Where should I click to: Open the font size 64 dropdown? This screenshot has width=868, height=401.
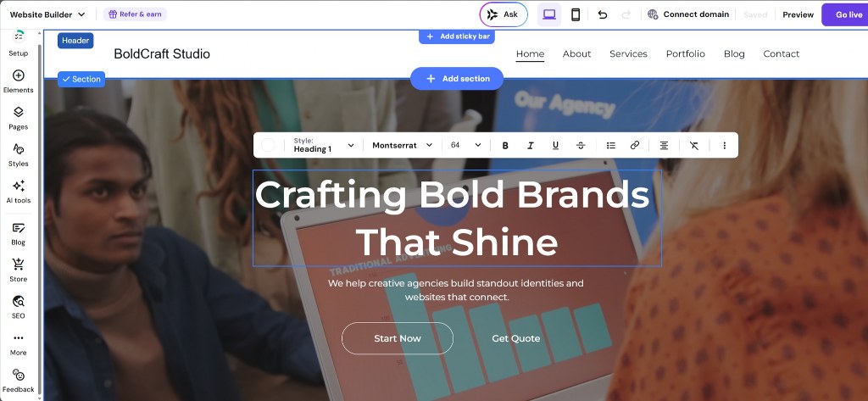tap(466, 145)
